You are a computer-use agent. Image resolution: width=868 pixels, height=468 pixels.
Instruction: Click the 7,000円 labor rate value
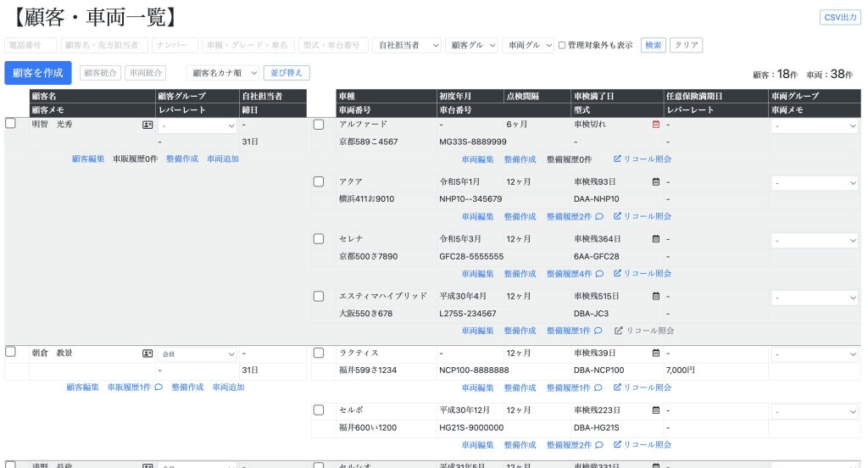point(681,370)
